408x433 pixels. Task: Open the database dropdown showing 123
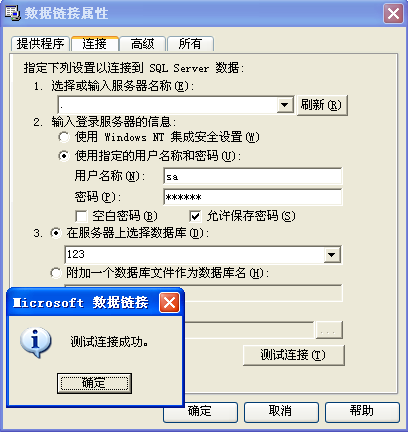coord(332,255)
